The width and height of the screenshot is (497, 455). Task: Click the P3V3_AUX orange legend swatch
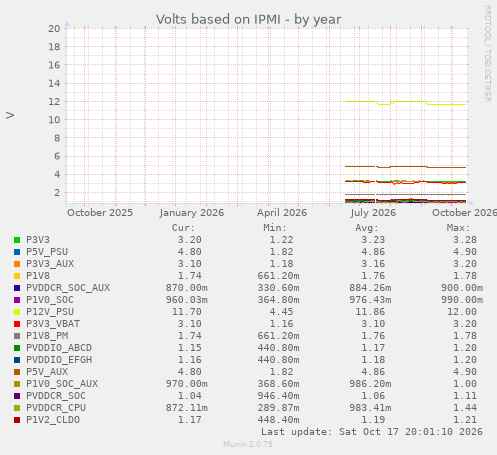click(x=17, y=264)
